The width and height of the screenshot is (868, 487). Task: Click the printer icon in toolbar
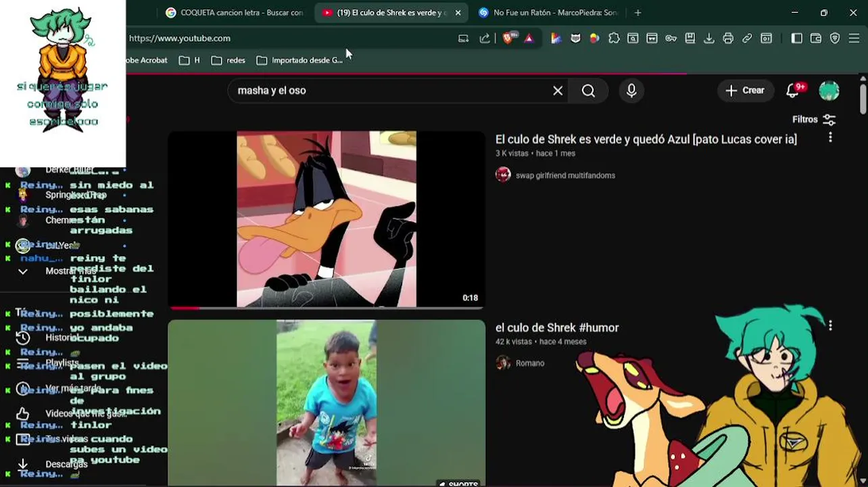728,39
